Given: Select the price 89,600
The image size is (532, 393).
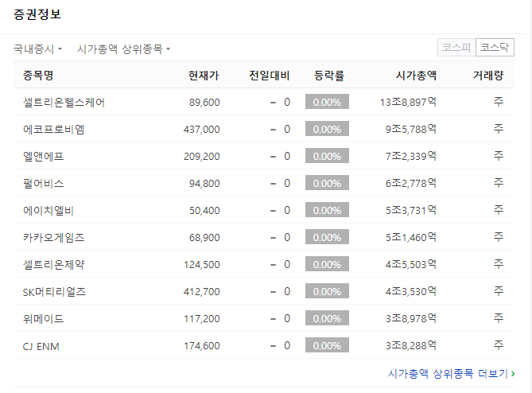Looking at the screenshot, I should click(204, 102).
